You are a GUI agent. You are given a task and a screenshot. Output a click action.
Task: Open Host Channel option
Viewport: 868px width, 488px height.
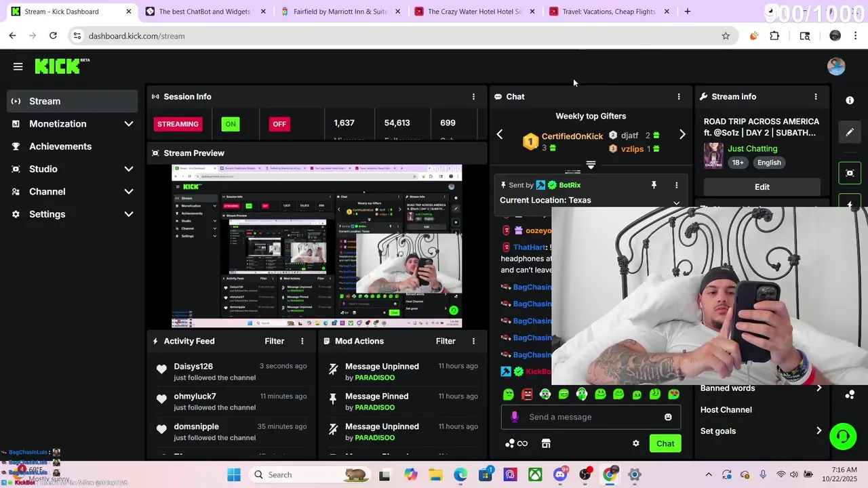pyautogui.click(x=726, y=410)
